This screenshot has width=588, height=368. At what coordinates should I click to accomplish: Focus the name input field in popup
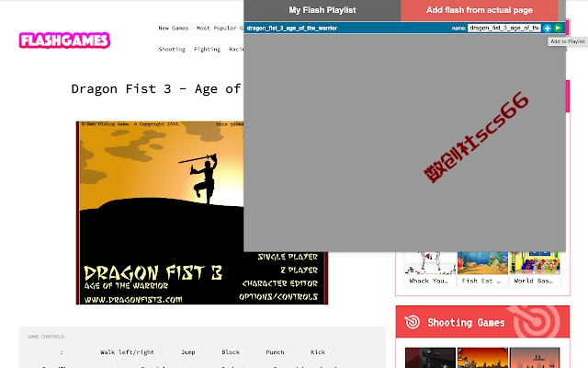[504, 29]
